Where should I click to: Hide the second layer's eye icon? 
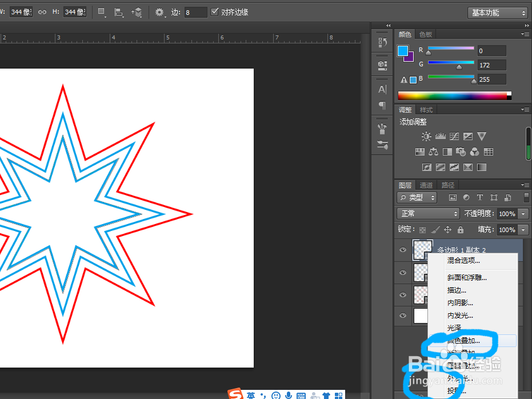pos(403,273)
